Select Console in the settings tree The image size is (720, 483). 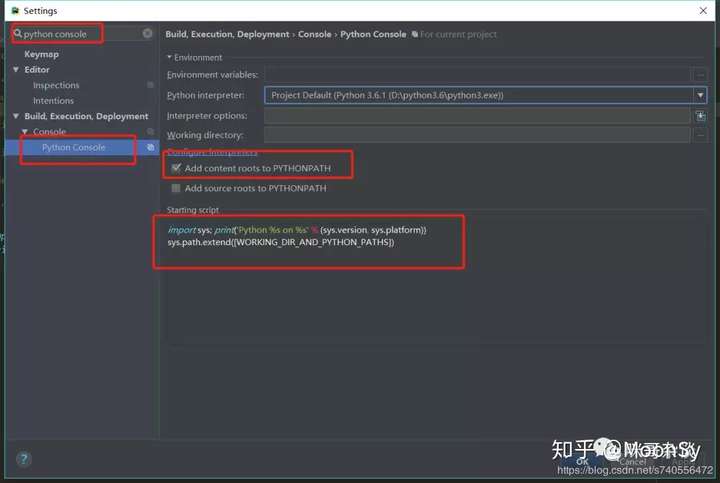(x=50, y=132)
